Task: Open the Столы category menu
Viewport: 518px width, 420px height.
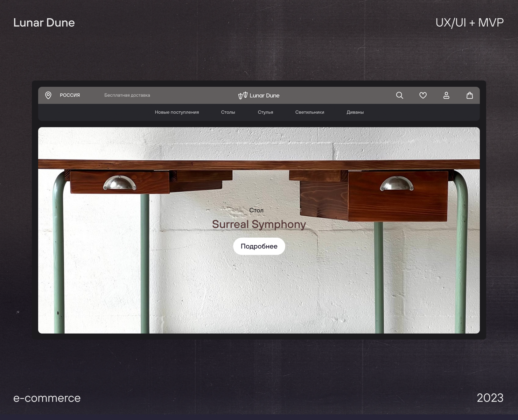Action: pyautogui.click(x=228, y=112)
